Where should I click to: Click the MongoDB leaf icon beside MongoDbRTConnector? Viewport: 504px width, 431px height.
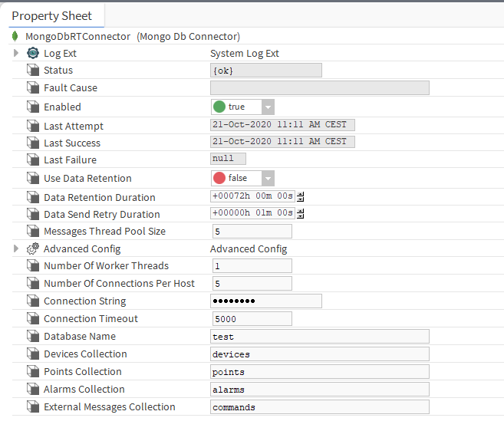click(15, 36)
